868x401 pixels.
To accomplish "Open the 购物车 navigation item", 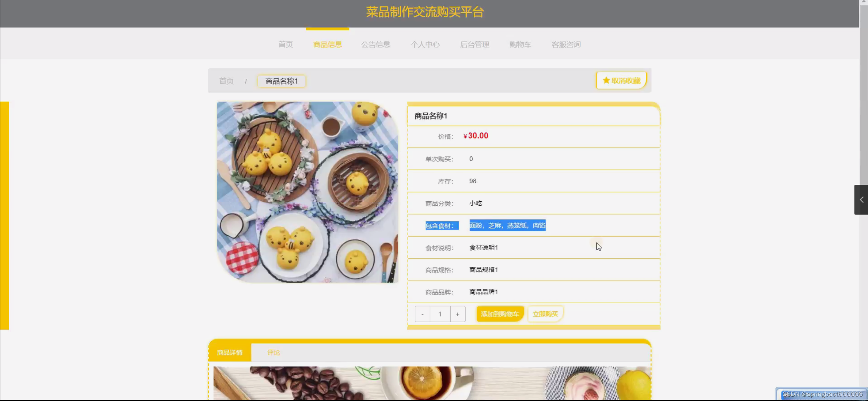I will (520, 44).
